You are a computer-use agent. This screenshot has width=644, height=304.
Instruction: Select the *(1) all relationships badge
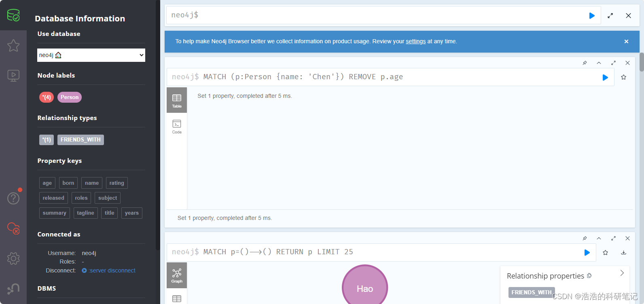pyautogui.click(x=47, y=140)
